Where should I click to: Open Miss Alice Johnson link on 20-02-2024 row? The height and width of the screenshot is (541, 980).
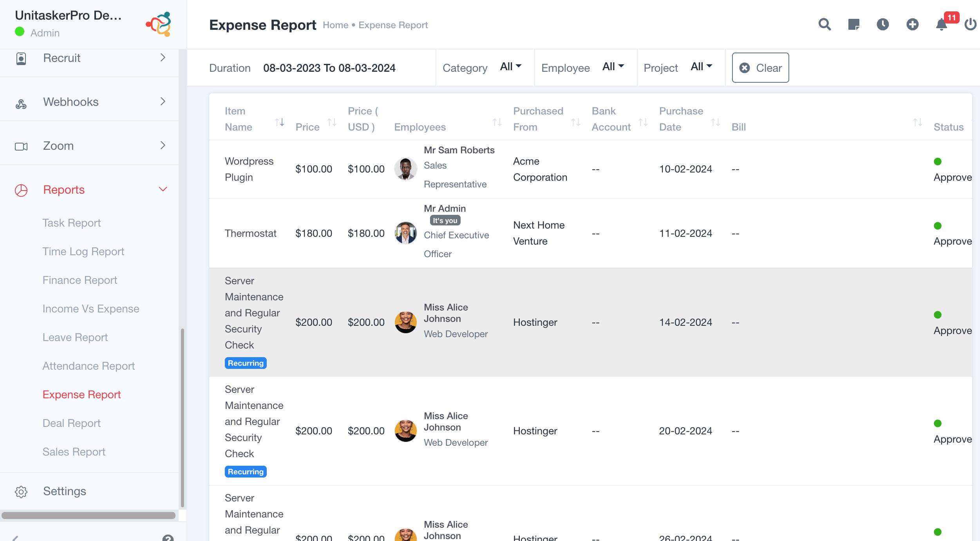point(446,421)
